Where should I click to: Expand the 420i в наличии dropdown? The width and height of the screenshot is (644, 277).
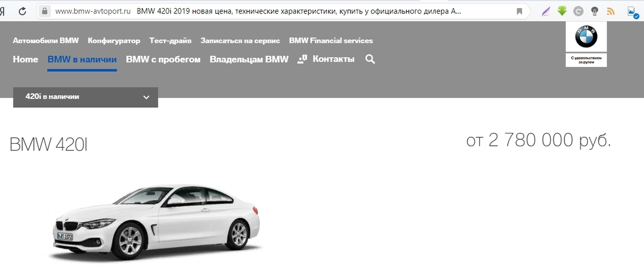click(x=85, y=97)
